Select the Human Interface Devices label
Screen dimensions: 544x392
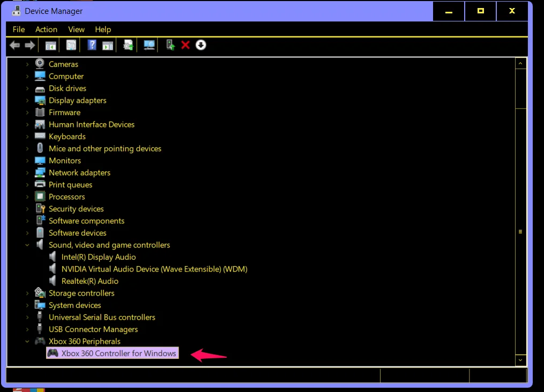pos(92,124)
